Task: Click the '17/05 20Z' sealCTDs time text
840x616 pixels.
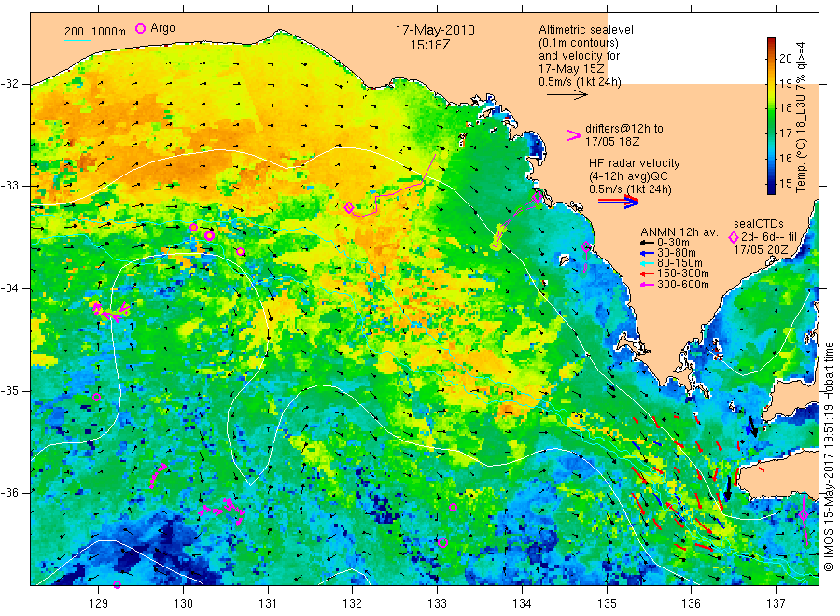Action: coord(761,250)
